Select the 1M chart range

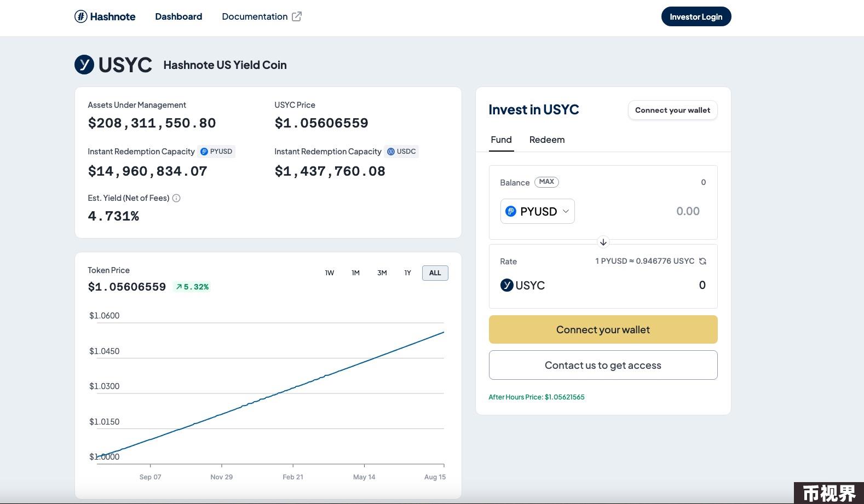355,273
